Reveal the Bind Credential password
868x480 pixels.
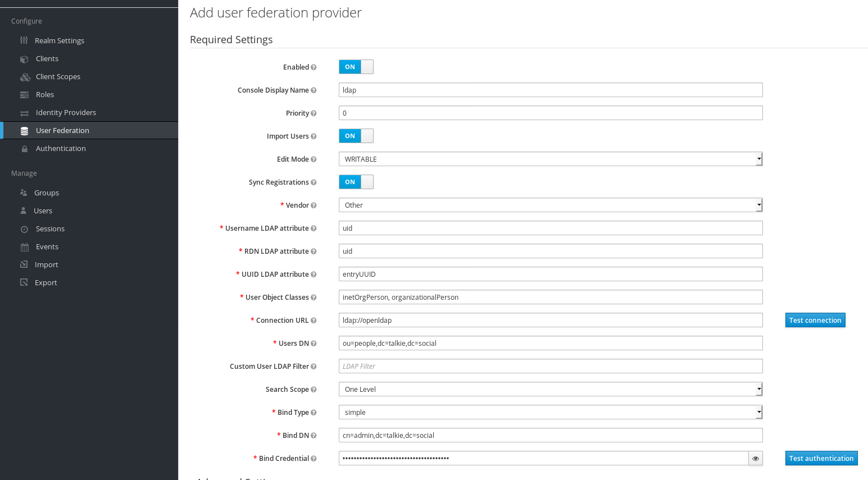click(755, 458)
